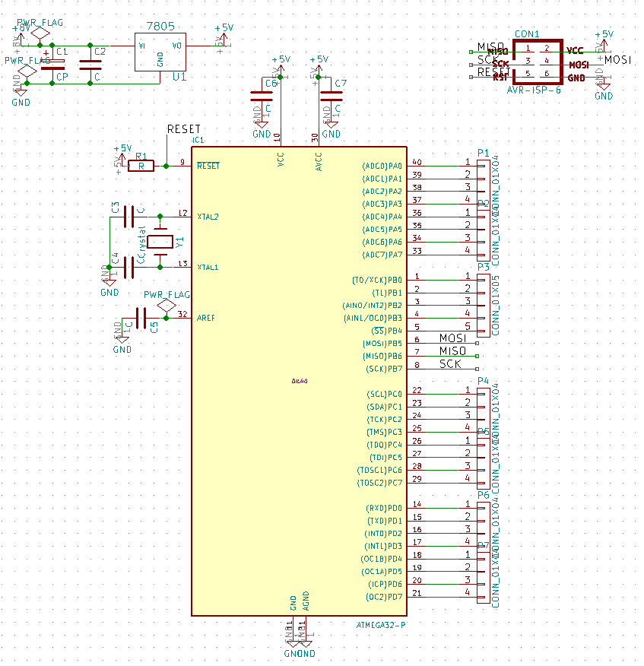Select the MISO label next to pin PB6
Screen dimensions: 644x666
click(x=453, y=350)
